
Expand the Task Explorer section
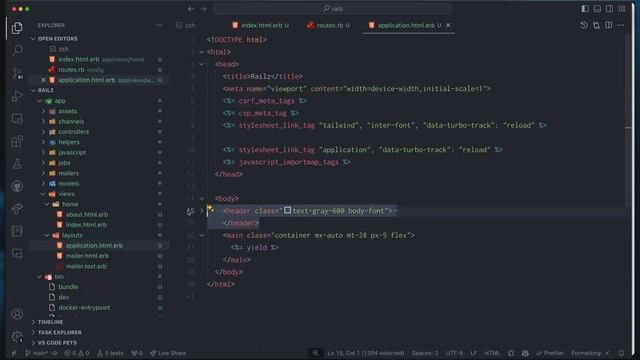click(x=60, y=333)
